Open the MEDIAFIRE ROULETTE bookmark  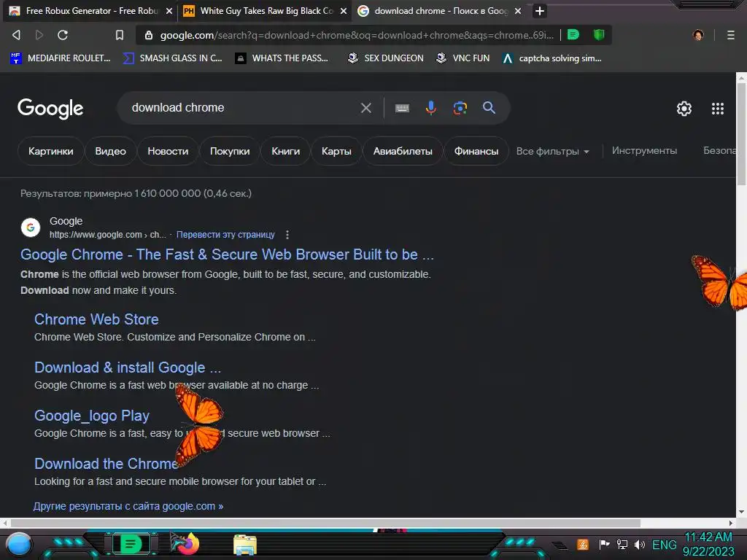click(60, 58)
